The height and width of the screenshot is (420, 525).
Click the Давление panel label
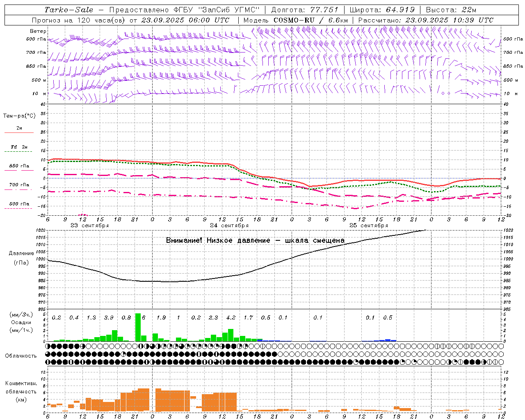point(21,253)
